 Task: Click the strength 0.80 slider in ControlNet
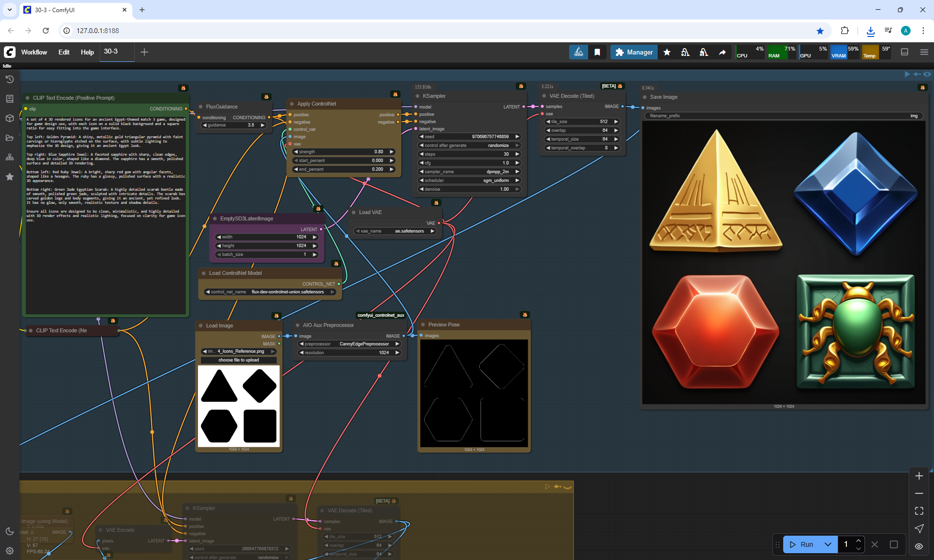343,152
